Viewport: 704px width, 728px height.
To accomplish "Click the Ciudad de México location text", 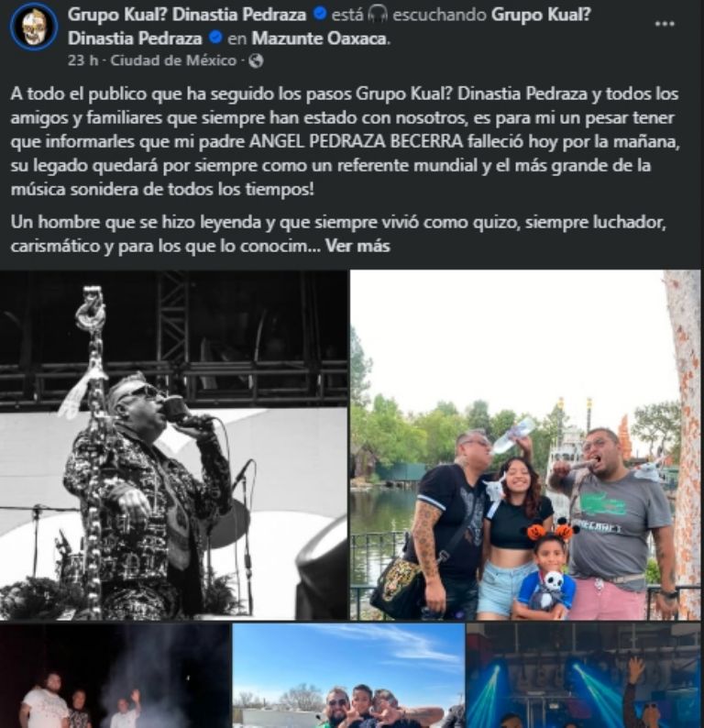I will coord(173,61).
